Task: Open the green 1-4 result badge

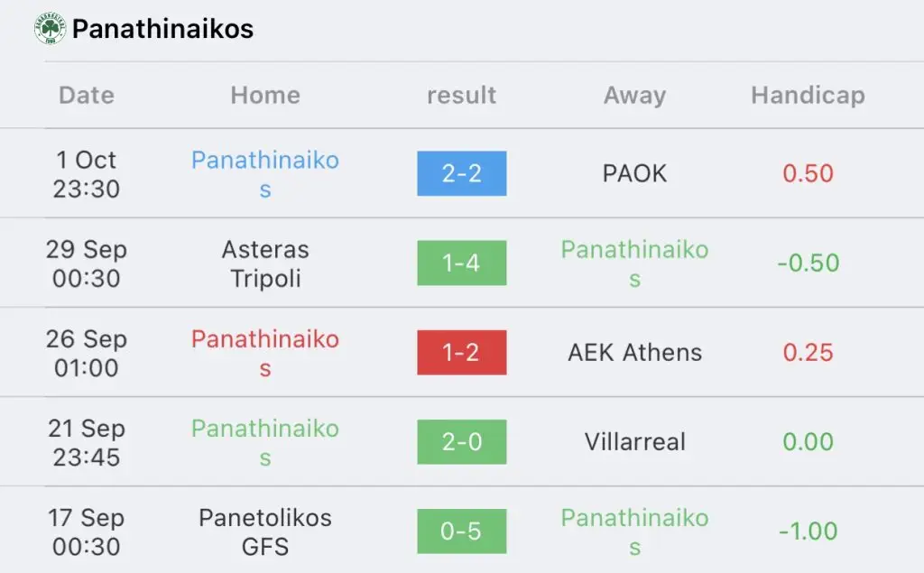Action: pos(461,263)
